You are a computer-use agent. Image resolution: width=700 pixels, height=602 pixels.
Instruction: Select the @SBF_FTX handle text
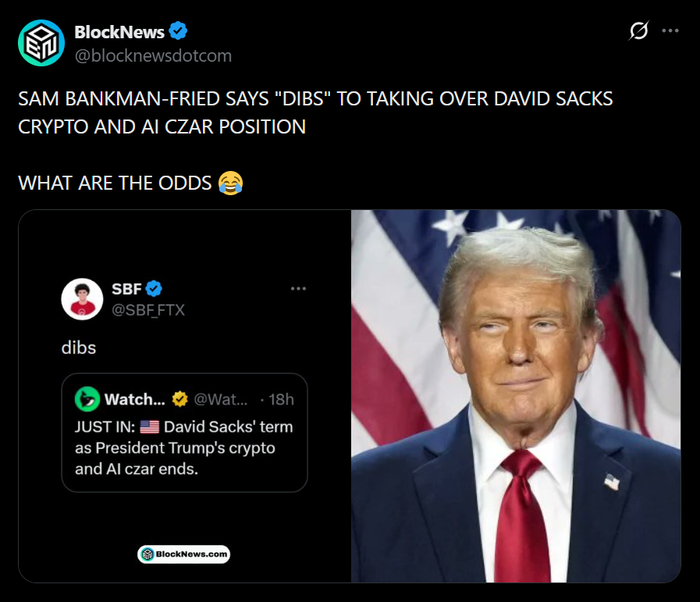(x=148, y=310)
